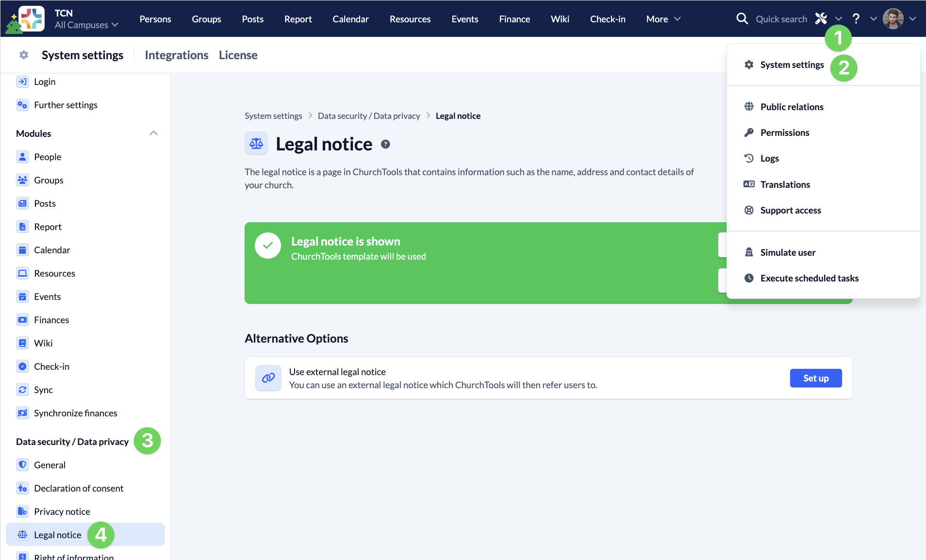Switch to the Integrations tab
The height and width of the screenshot is (560, 926).
tap(177, 55)
